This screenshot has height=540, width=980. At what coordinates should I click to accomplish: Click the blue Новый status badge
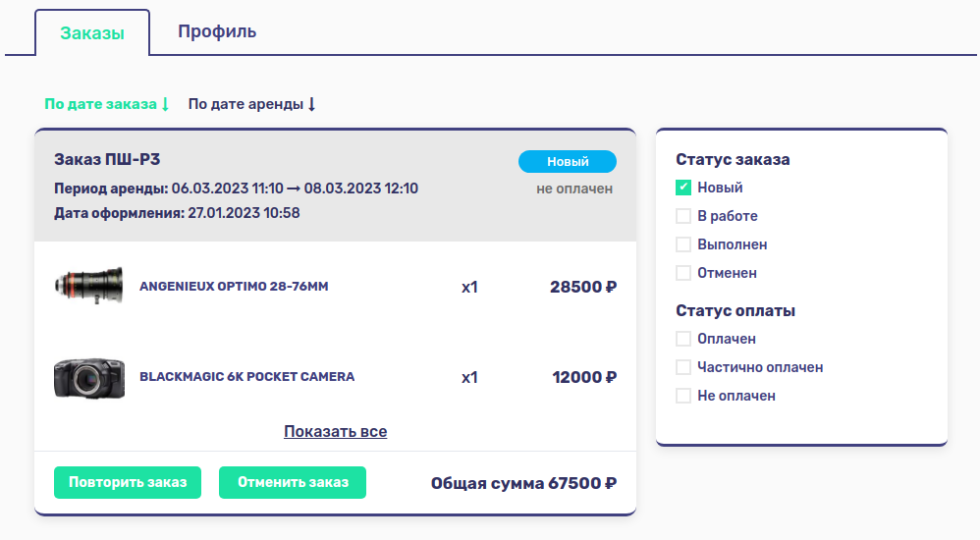click(568, 162)
